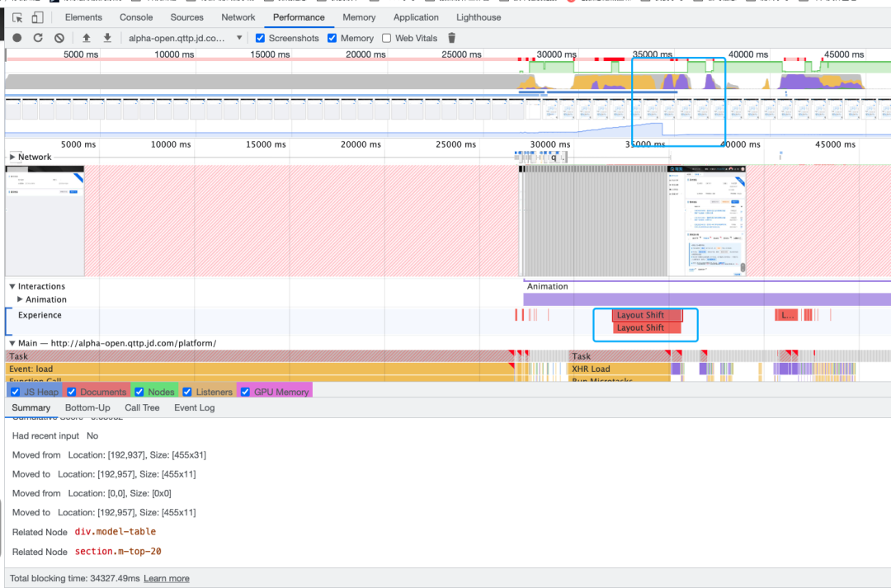Click the save profile download arrow icon
The image size is (891, 588).
pos(106,38)
